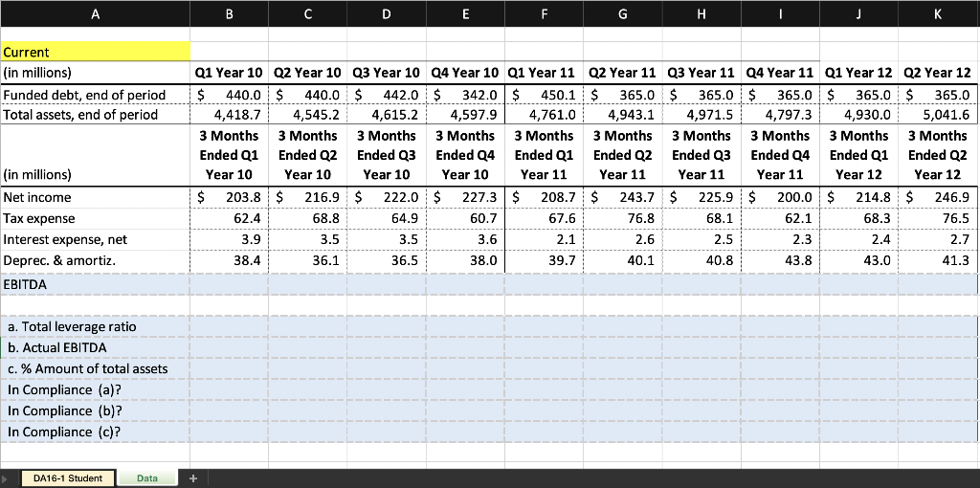Screen dimensions: 980x488
Task: Click the yellow 'Current' cell
Action: (x=95, y=52)
